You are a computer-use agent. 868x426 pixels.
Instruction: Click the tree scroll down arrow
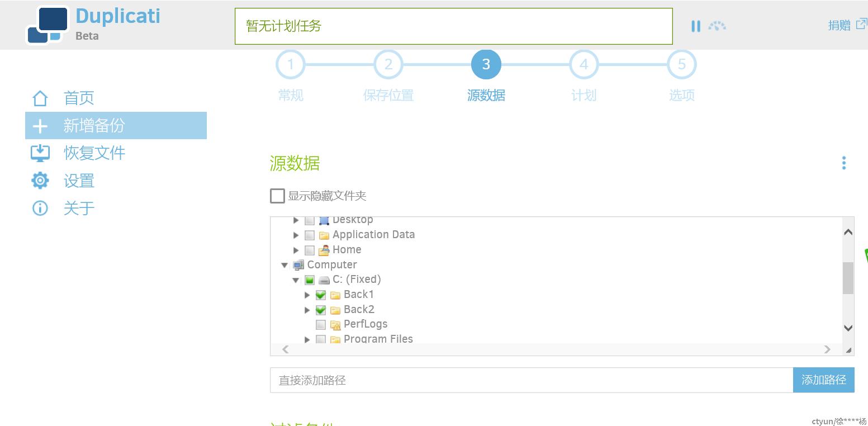pos(848,328)
